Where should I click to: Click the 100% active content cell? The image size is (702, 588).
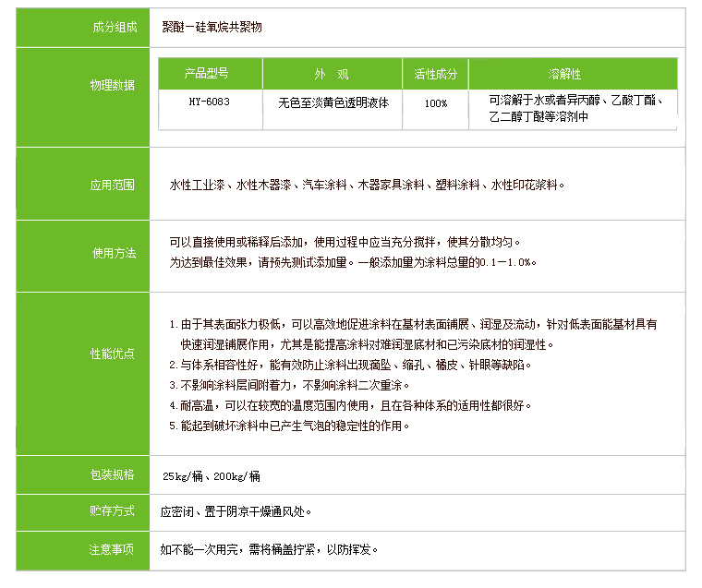(x=435, y=102)
